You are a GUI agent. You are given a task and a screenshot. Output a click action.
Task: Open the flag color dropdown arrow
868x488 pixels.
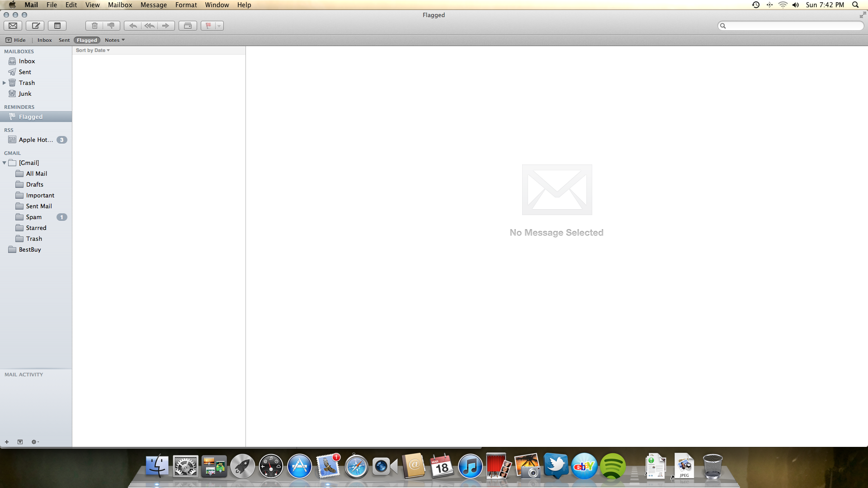219,26
